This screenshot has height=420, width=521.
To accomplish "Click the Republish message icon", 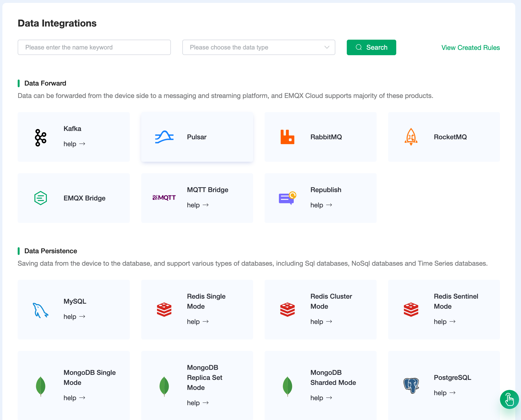I will pos(287,198).
